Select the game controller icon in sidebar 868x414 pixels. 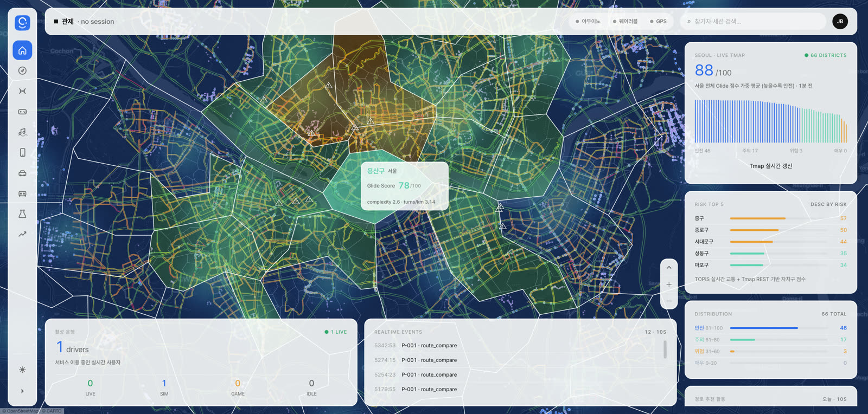[x=22, y=112]
